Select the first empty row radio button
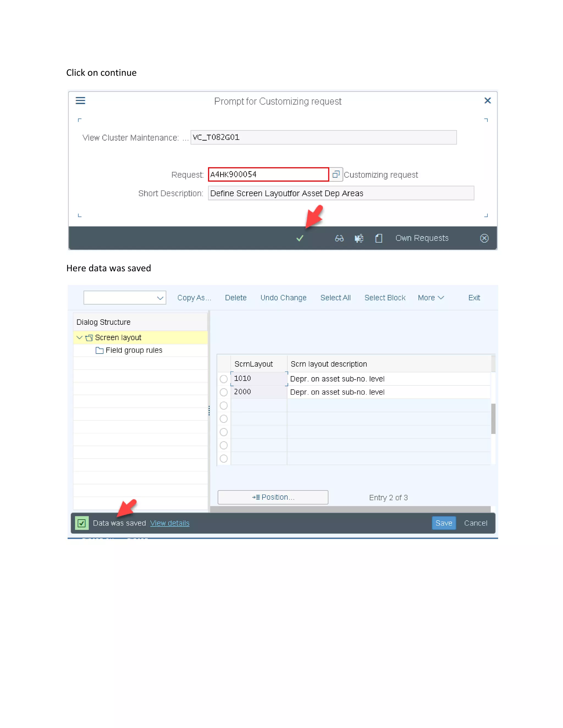The width and height of the screenshot is (563, 728). tap(224, 406)
